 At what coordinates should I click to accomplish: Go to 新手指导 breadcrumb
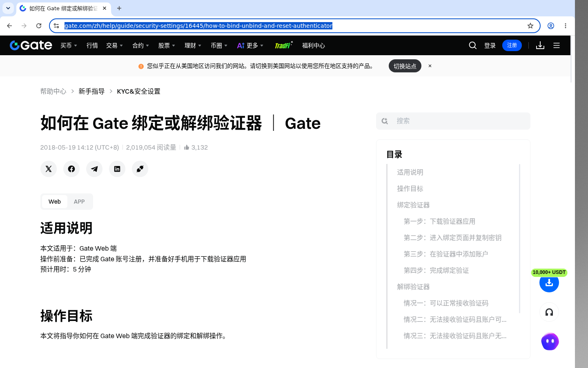pos(91,91)
